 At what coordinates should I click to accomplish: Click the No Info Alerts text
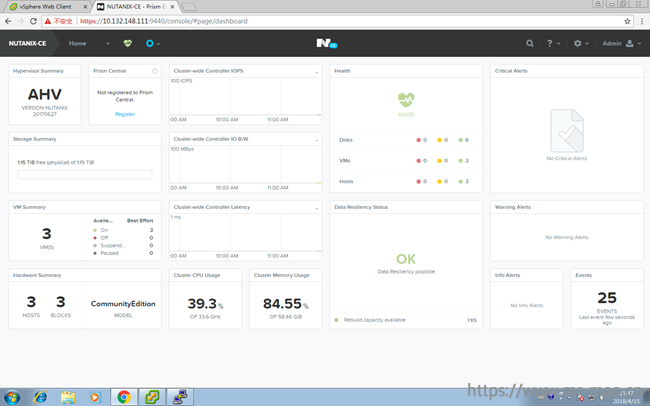tap(526, 306)
